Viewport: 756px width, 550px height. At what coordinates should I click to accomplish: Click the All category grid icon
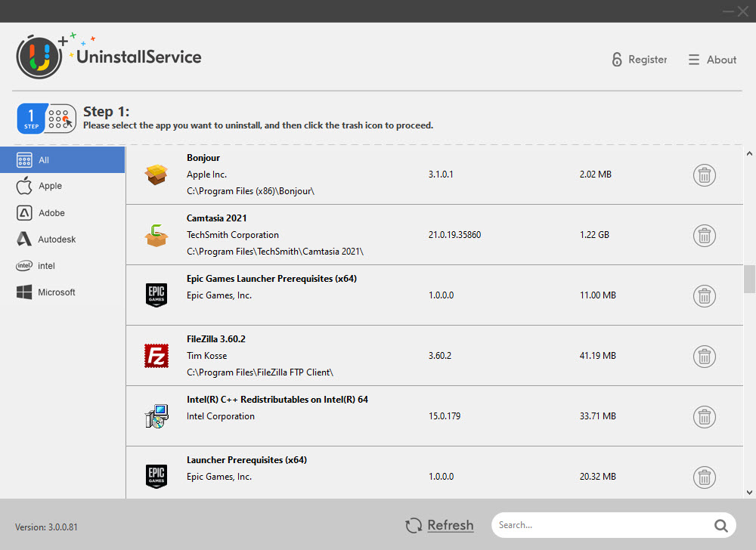pos(24,160)
